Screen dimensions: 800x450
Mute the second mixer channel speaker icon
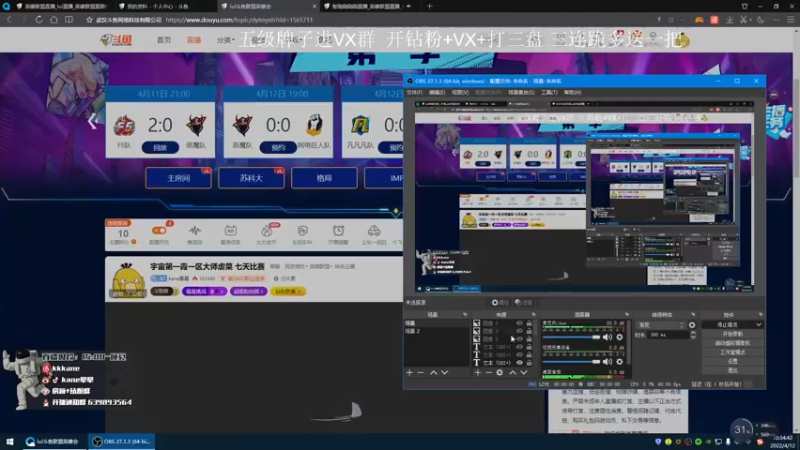click(x=607, y=361)
